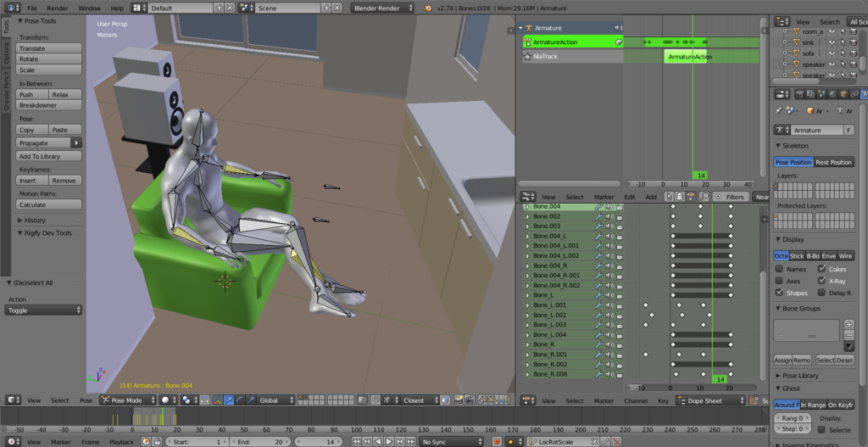Click the OpenGL render animation clapper icon
Screen dimensions: 868x447
tap(469, 400)
